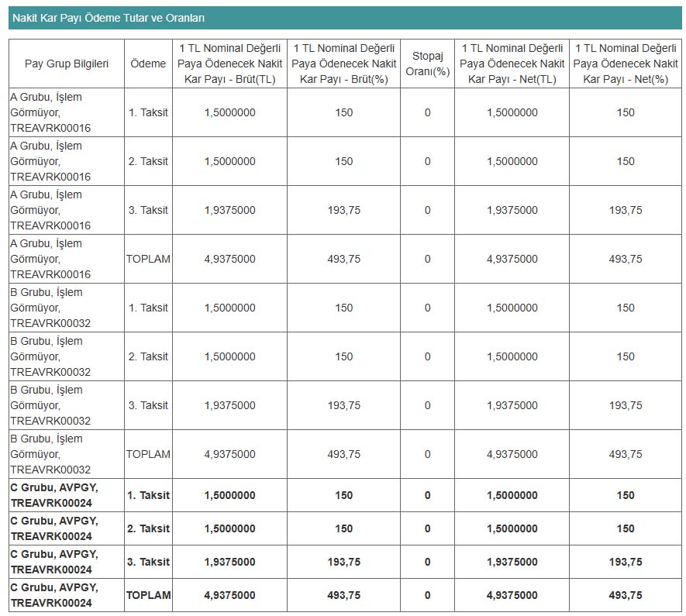
Task: Select B Grubu TREAVRK00032 cell in 1. Taksit row
Action: (x=67, y=308)
